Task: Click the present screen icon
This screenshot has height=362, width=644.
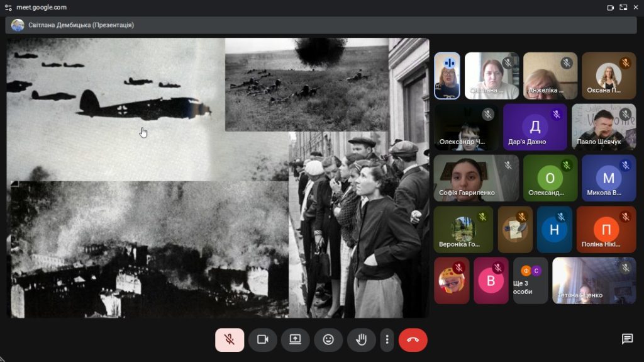Action: pyautogui.click(x=295, y=339)
